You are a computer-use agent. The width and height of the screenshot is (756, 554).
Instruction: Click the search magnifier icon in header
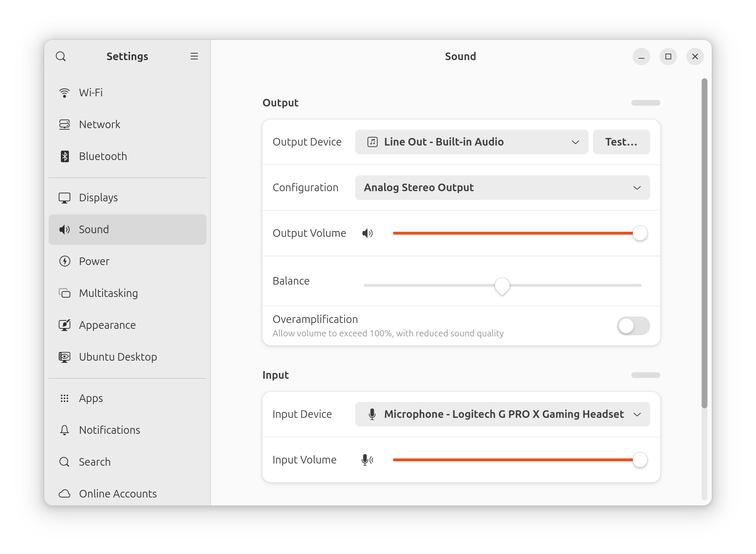point(61,56)
